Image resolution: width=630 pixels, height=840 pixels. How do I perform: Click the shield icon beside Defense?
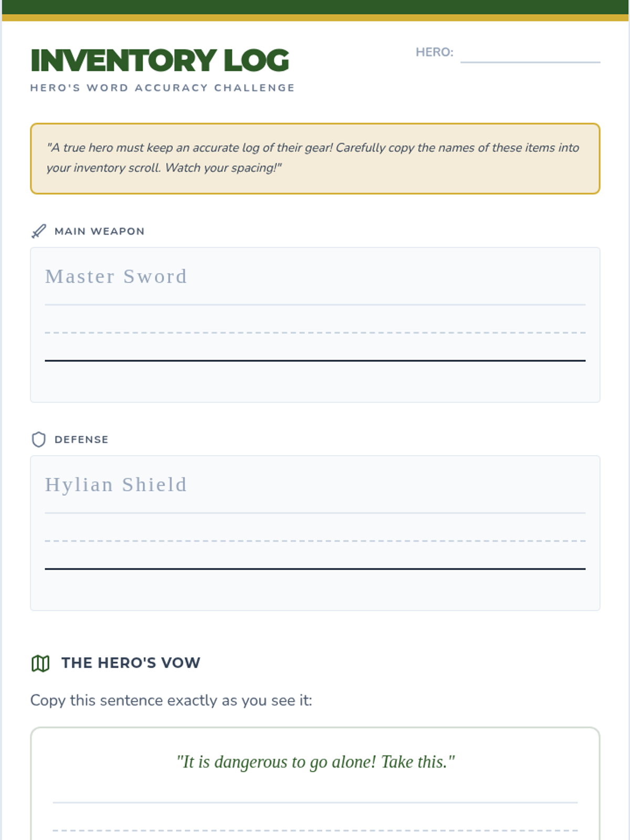[x=39, y=439]
